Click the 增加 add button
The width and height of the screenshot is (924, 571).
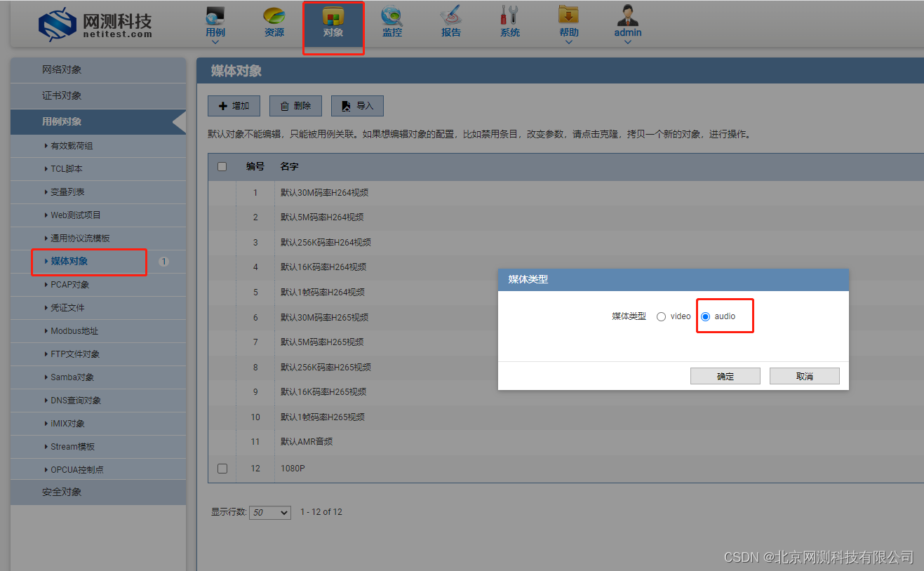point(234,106)
